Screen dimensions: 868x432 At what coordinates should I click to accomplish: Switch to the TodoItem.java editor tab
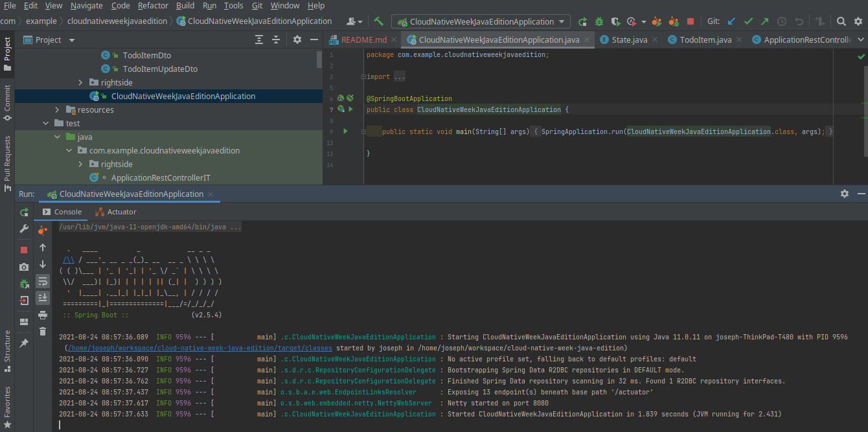(705, 40)
